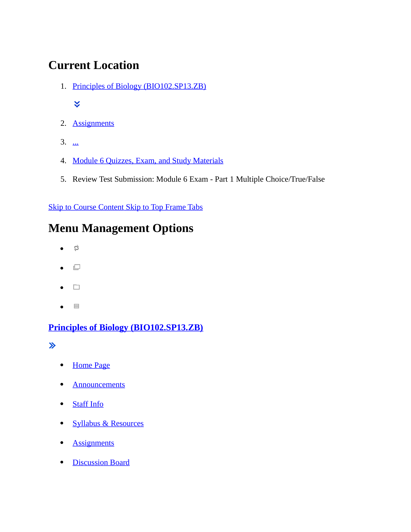This screenshot has height=532, width=411.
Task: Select Announcements from course navigation
Action: (x=99, y=384)
